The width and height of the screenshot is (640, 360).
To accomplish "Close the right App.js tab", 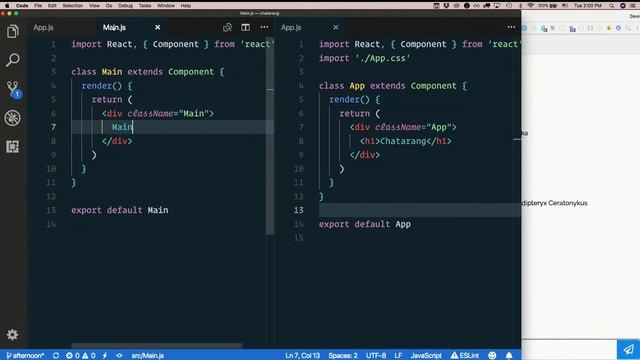I will click(336, 27).
